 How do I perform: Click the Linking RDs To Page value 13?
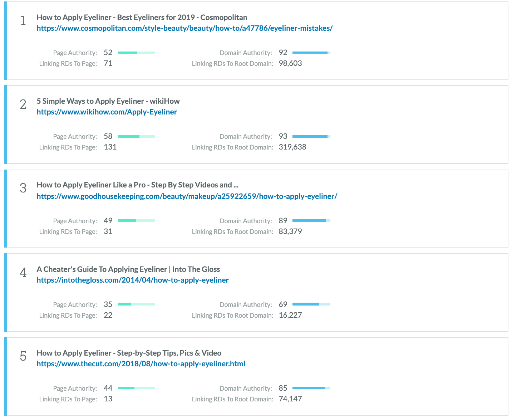point(108,399)
